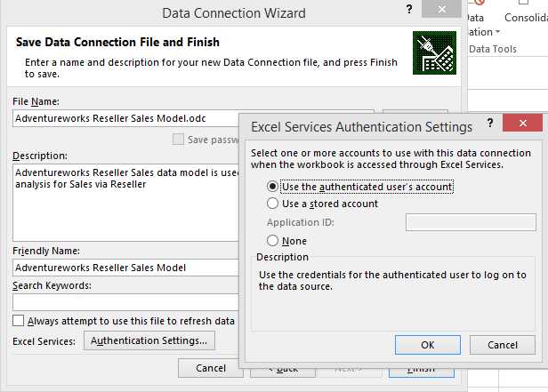Click the 'Application ID:' label
The width and height of the screenshot is (548, 392).
click(301, 222)
